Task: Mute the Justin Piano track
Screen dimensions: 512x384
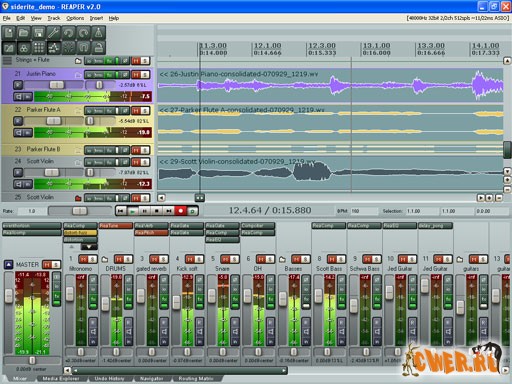Action: tap(136, 75)
